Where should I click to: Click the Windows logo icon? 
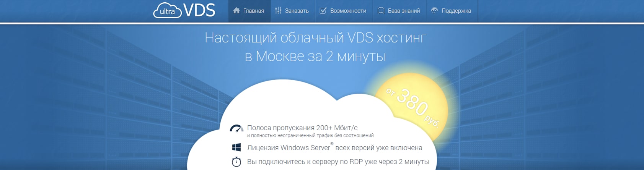[236, 147]
